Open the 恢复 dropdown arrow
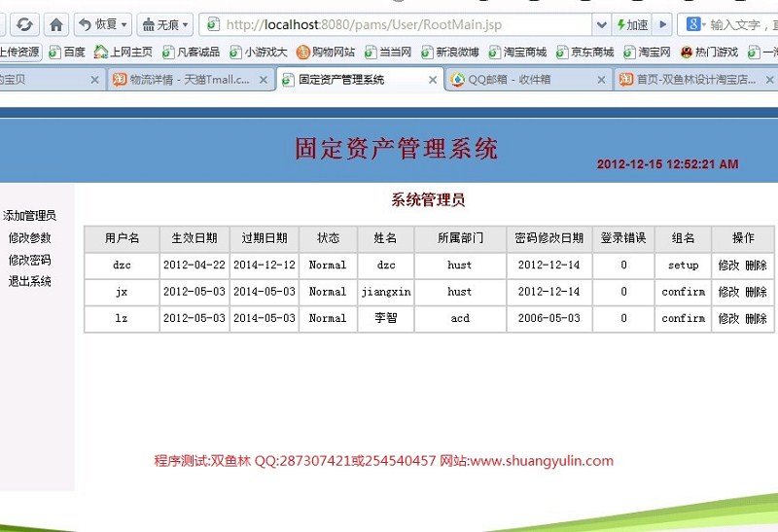The width and height of the screenshot is (778, 532). point(124,24)
